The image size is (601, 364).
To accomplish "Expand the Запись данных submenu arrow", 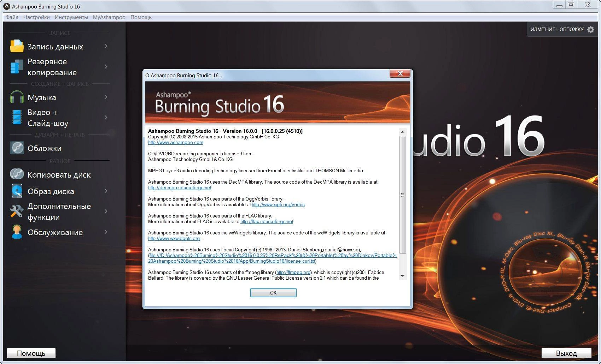I will tap(106, 46).
